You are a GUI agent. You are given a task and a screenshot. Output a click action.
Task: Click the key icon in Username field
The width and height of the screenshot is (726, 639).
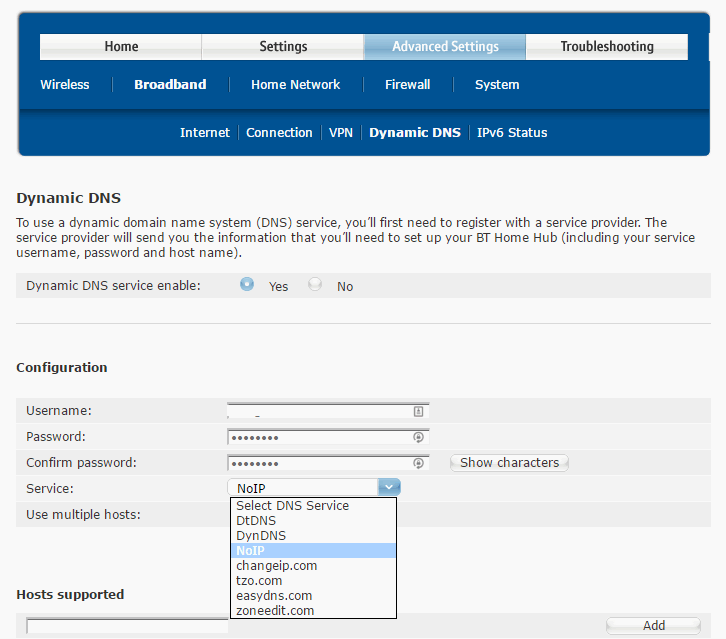pos(419,411)
